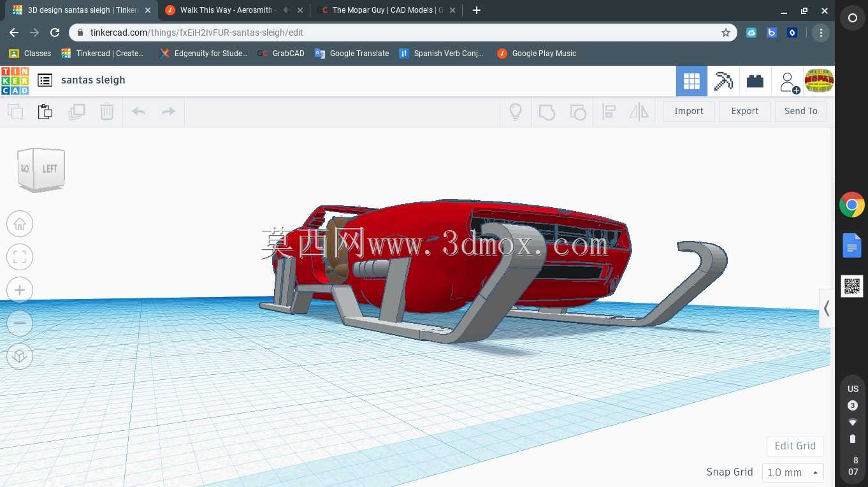
Task: Open the design list menu icon
Action: (45, 80)
